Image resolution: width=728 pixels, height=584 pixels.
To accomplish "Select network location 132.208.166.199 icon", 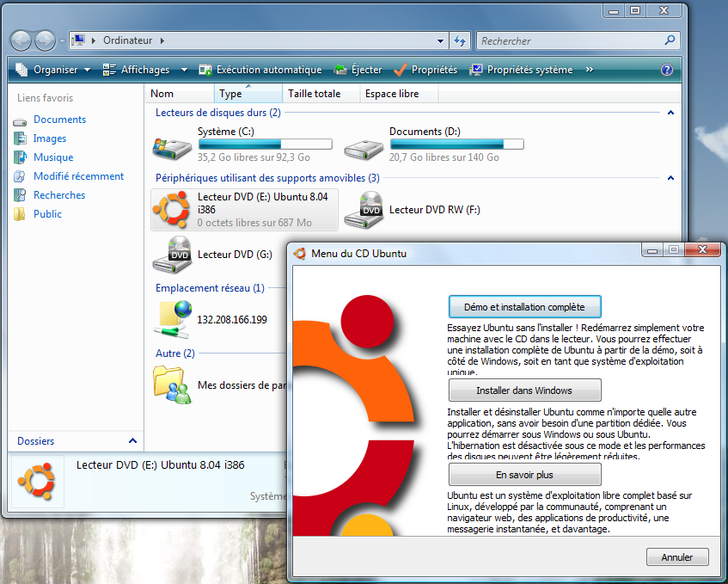I will pos(173,320).
